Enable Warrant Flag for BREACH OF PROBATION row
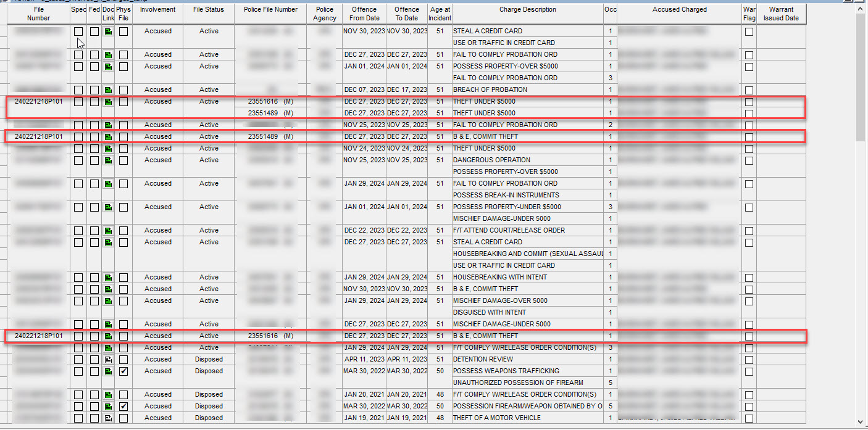Image resolution: width=868 pixels, height=430 pixels. coord(749,90)
